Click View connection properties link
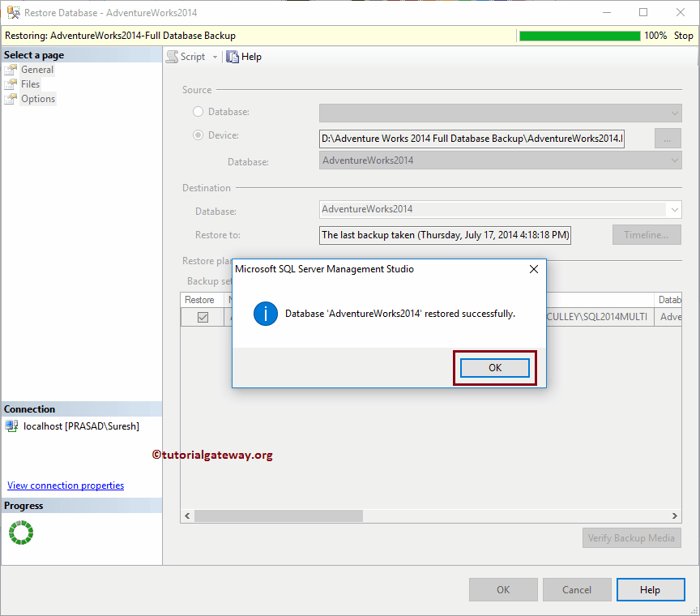Image resolution: width=700 pixels, height=616 pixels. [66, 486]
